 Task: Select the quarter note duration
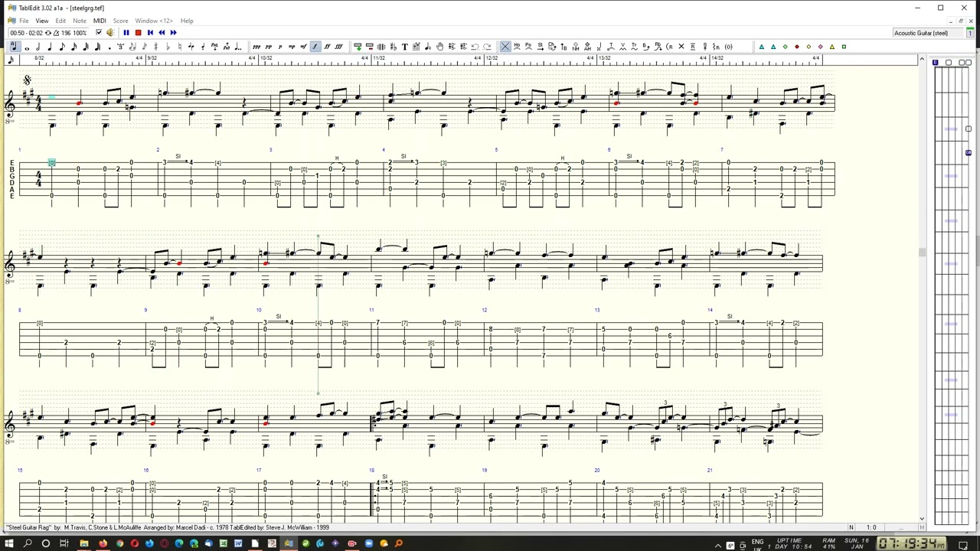(50, 47)
